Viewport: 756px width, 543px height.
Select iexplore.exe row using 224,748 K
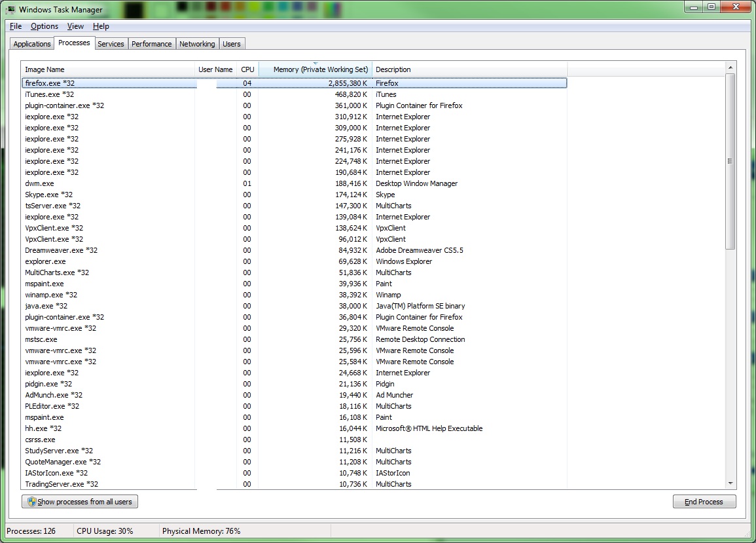click(x=294, y=160)
